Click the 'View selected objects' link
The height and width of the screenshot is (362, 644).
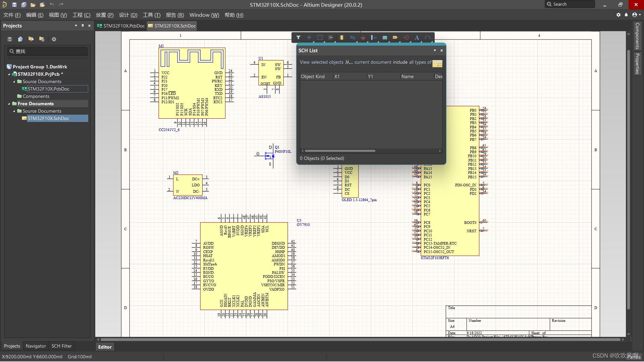coord(321,62)
